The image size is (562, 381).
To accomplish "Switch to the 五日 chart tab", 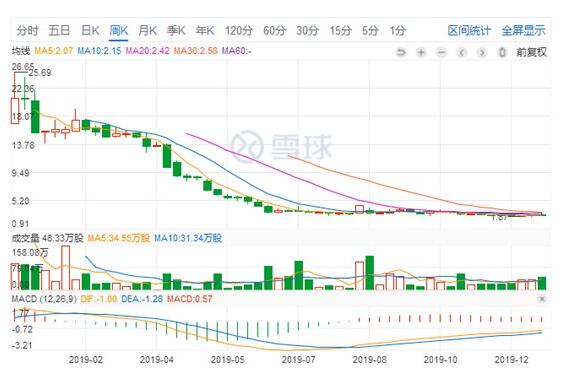I will pyautogui.click(x=59, y=31).
